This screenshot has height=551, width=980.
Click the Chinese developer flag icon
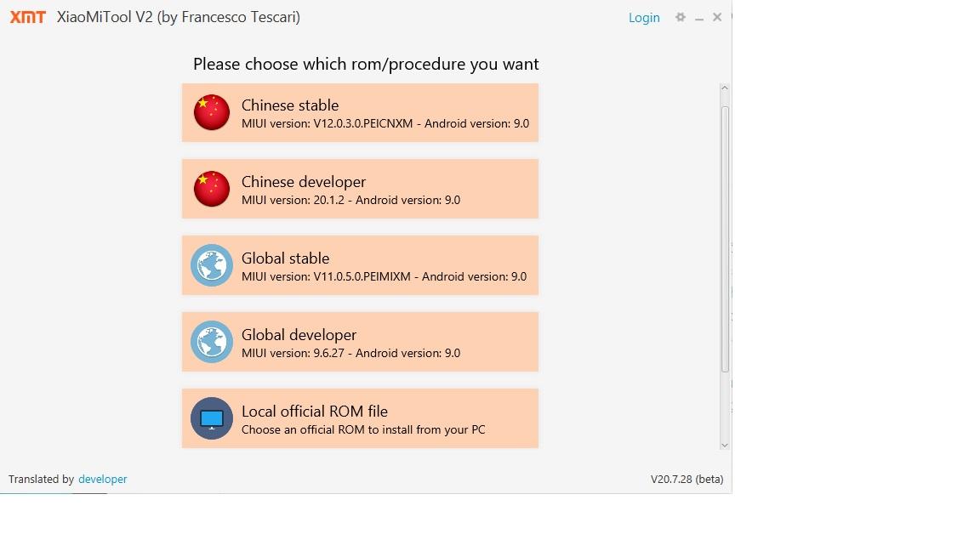pos(212,189)
